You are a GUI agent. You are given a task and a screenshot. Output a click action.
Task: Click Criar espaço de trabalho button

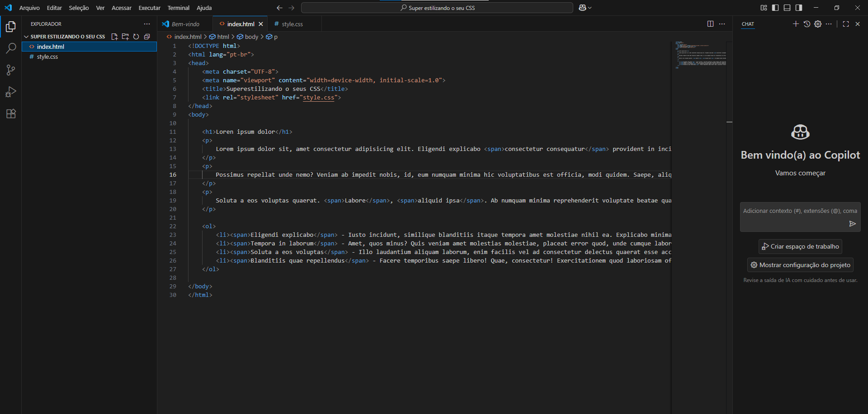pos(800,246)
